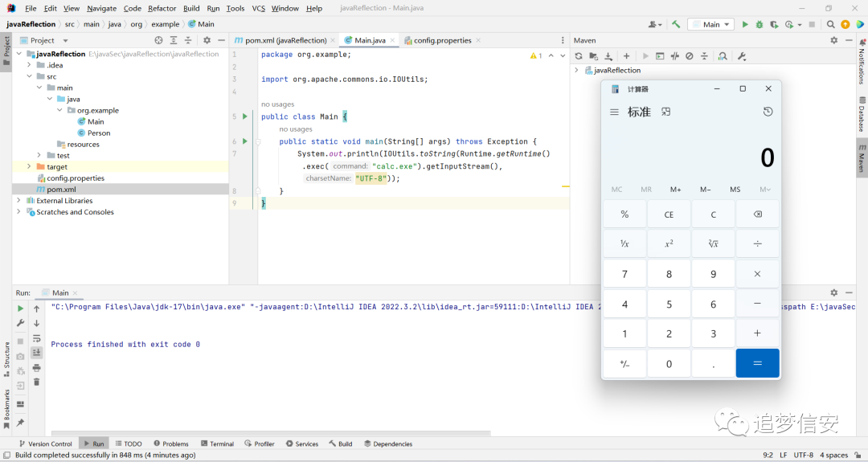
Task: Rerun Main from the Run panel
Action: coord(20,309)
